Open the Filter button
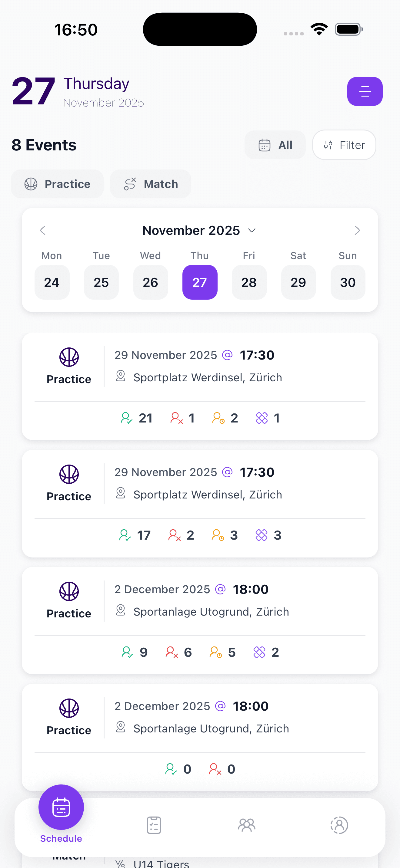Viewport: 400px width, 868px height. tap(344, 145)
